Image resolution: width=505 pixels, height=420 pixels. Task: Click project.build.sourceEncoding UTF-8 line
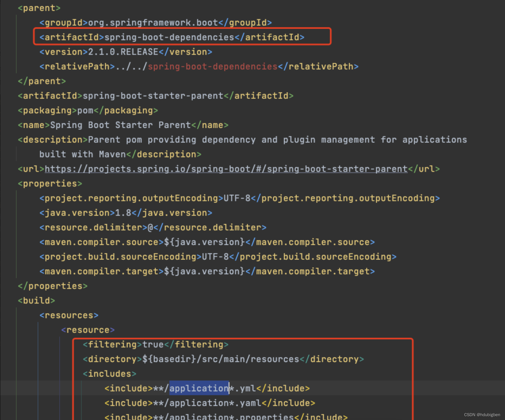[218, 257]
